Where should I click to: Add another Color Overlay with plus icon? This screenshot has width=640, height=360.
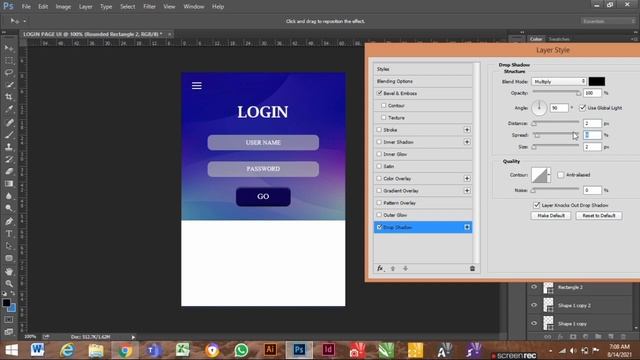467,178
